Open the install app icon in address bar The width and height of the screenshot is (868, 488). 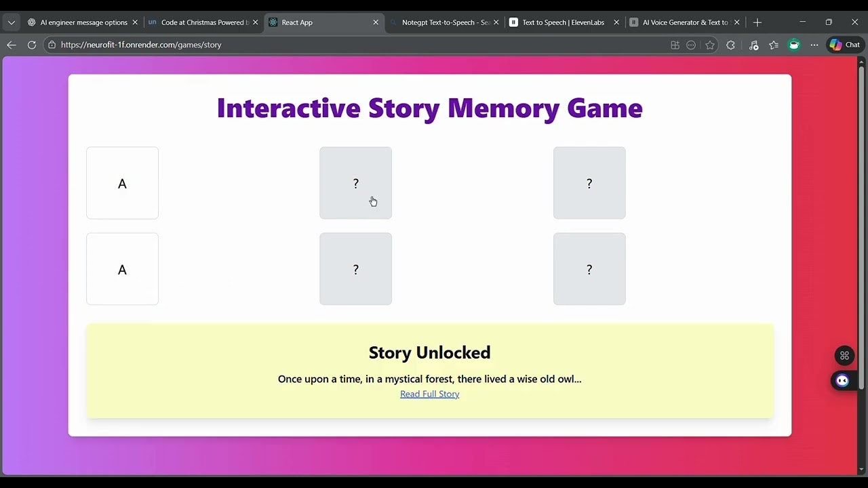point(675,45)
